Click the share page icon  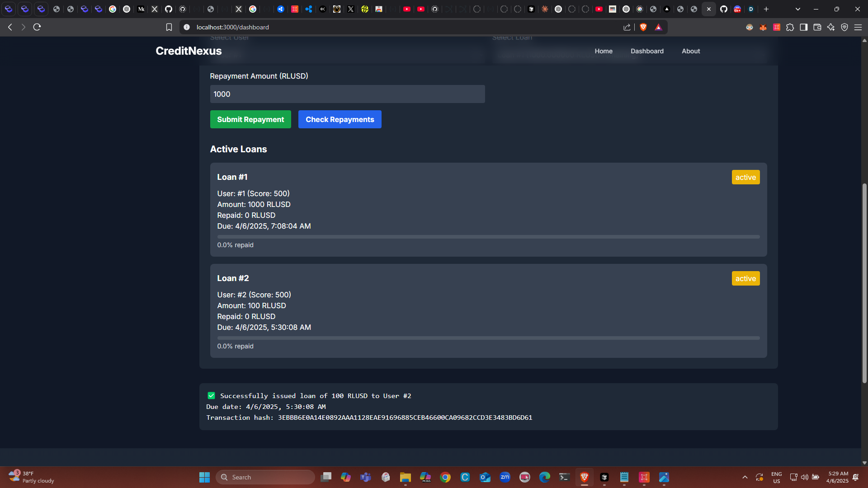click(627, 27)
